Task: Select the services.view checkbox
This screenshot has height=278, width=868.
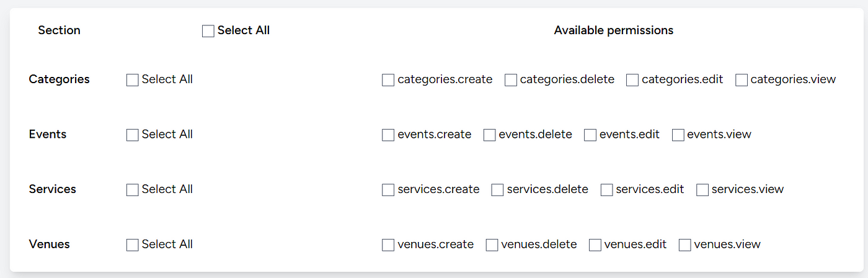Action: (x=702, y=190)
